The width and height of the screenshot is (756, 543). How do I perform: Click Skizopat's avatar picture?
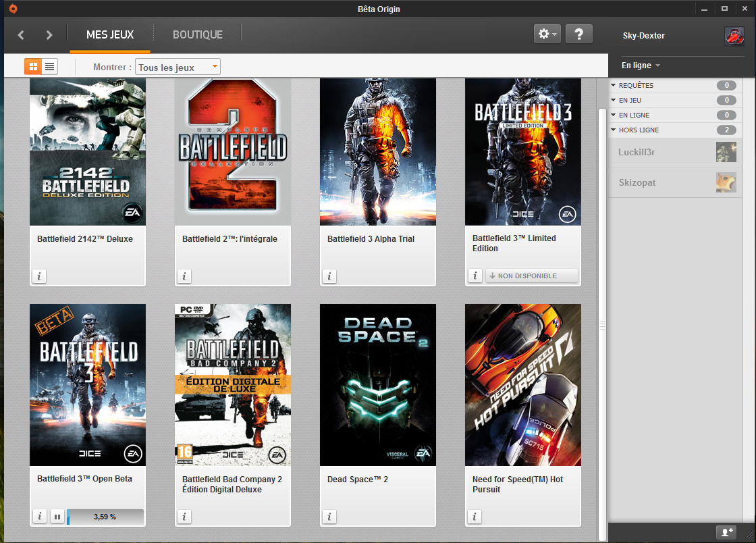726,182
